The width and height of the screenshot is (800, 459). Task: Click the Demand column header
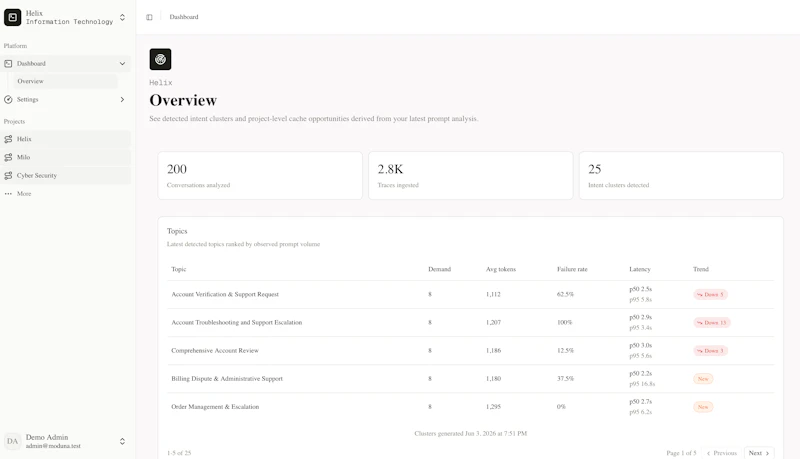439,269
